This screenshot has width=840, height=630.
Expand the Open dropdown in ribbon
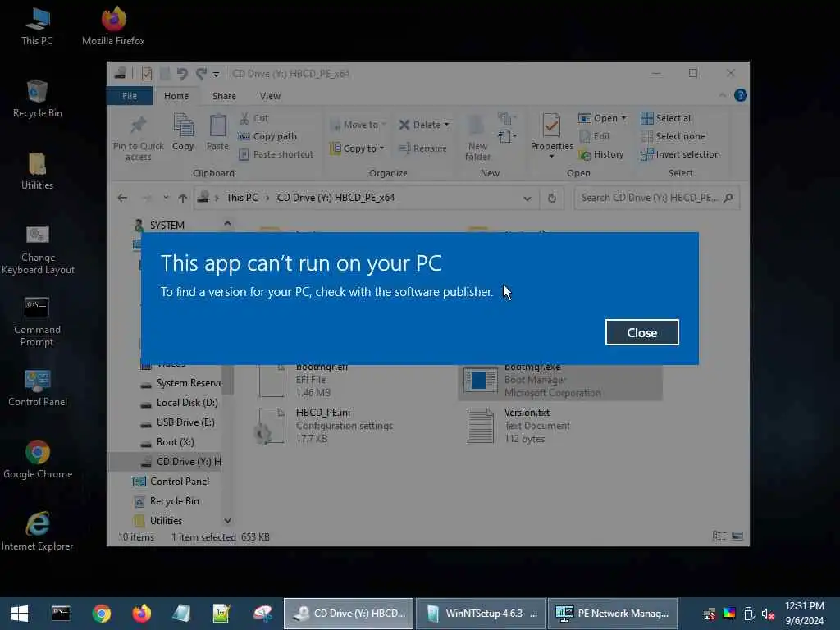(x=602, y=118)
